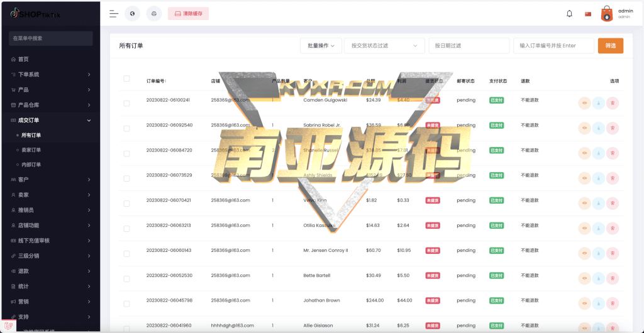Image resolution: width=644 pixels, height=333 pixels.
Task: Expand the 客户 sidebar menu
Action: click(x=50, y=179)
